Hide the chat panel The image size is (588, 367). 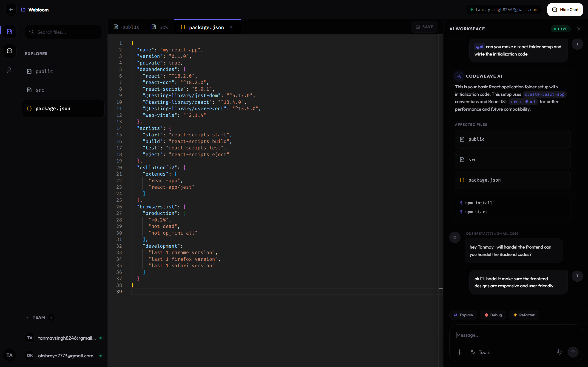click(565, 10)
